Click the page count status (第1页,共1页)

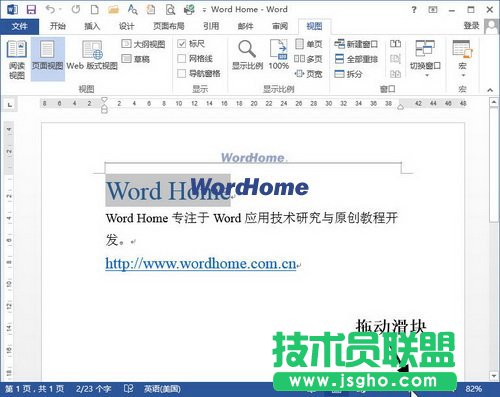[35, 389]
